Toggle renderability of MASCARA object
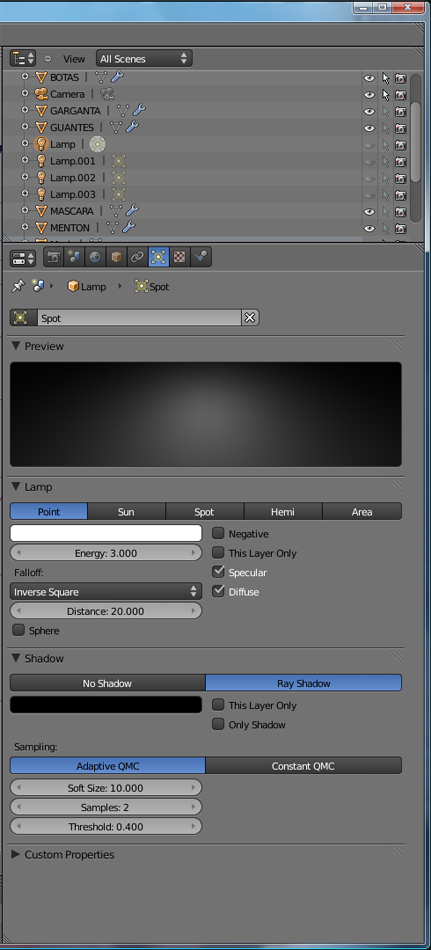The height and width of the screenshot is (950, 431). tap(401, 212)
